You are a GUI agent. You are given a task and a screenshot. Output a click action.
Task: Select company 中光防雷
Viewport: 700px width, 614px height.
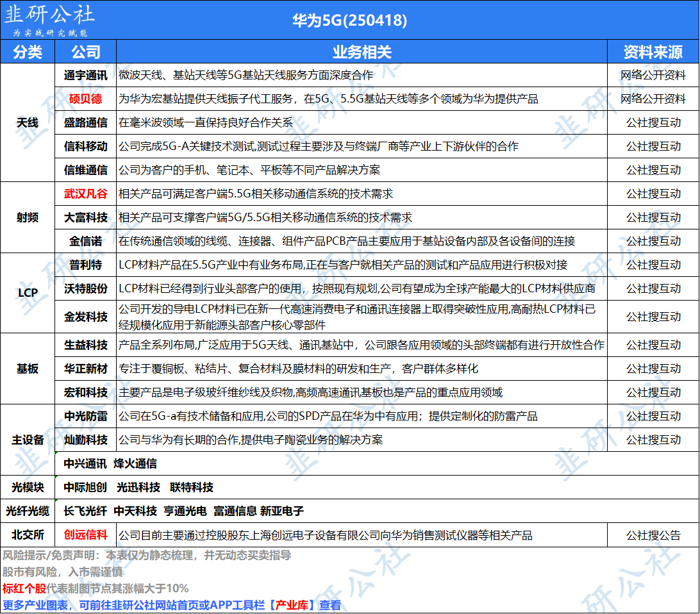(86, 417)
